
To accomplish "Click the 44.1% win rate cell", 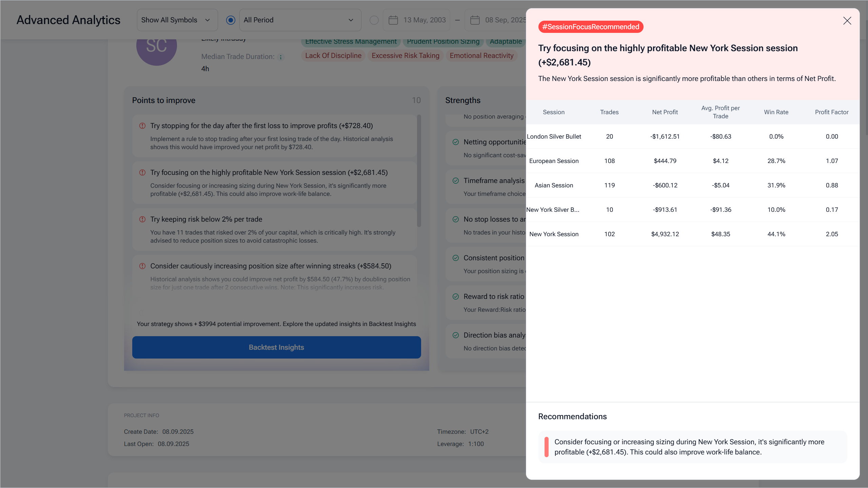I will (776, 234).
